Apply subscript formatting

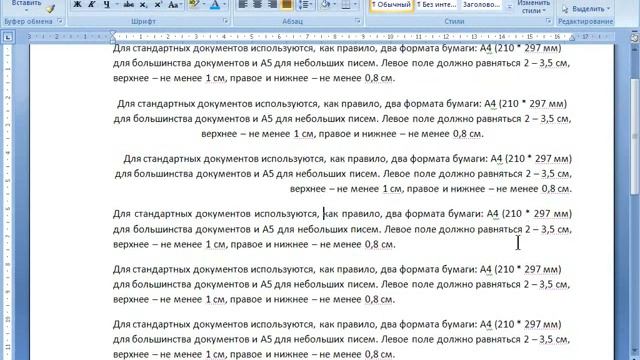point(143,5)
